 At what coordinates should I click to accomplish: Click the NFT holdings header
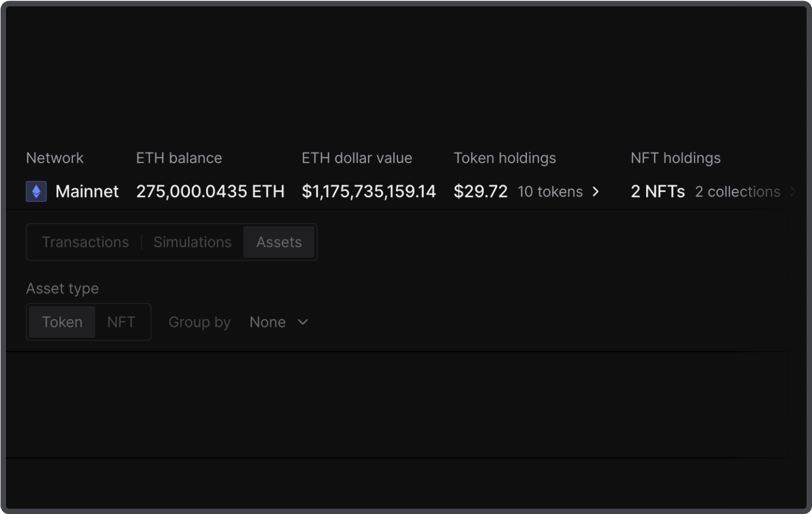point(675,158)
